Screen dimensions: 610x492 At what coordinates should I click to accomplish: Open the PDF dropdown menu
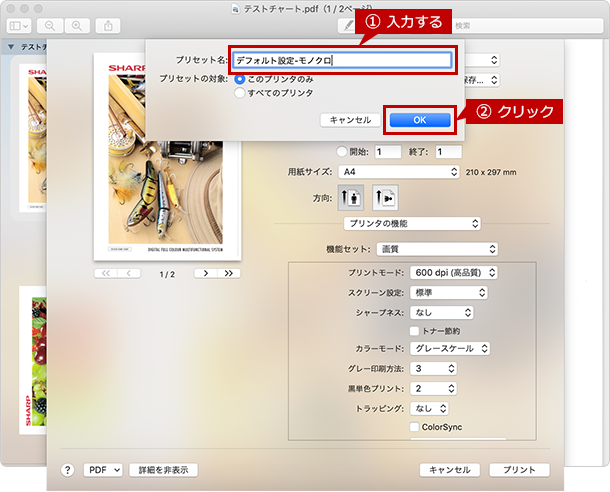[103, 470]
